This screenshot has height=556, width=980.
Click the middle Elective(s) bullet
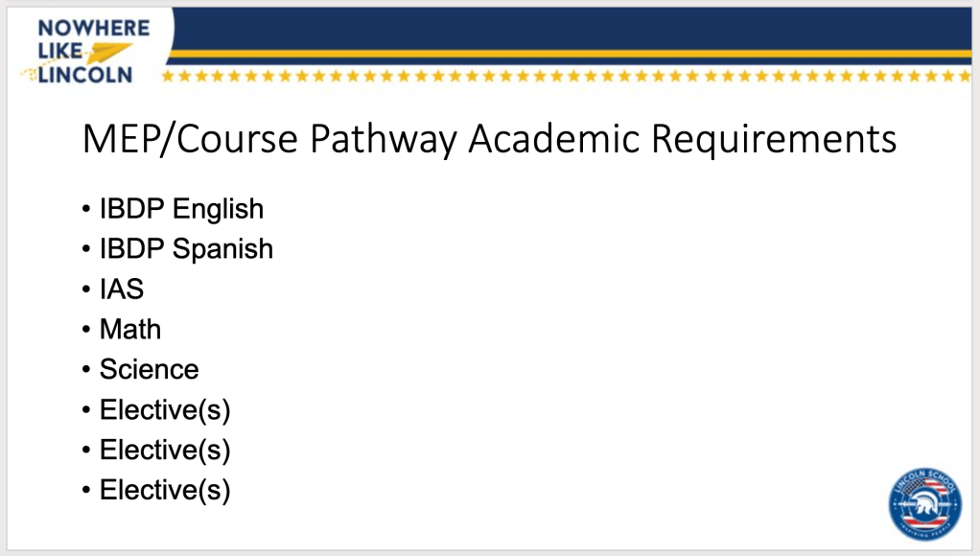pyautogui.click(x=165, y=450)
